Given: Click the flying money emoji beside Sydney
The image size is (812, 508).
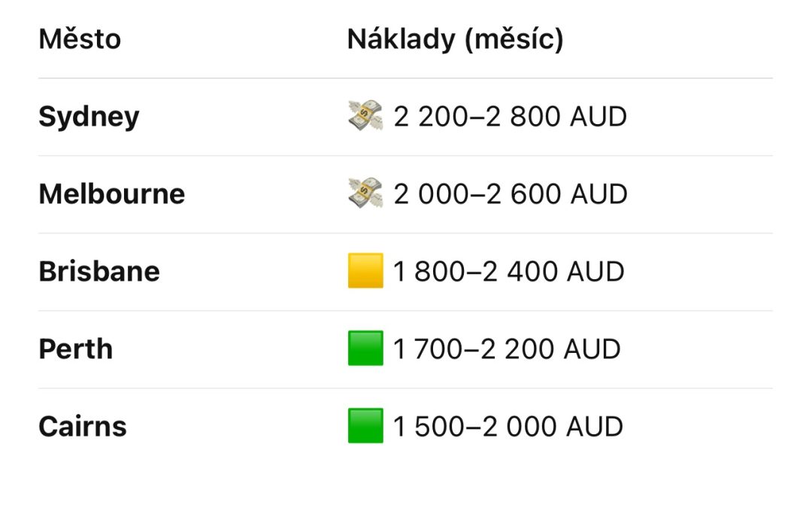Looking at the screenshot, I should [x=365, y=116].
